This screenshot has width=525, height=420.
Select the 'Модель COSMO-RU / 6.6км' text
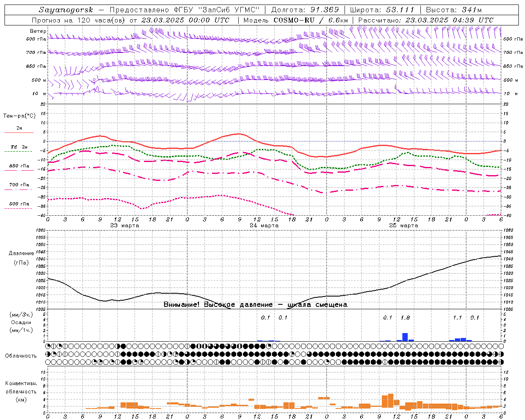(x=296, y=20)
